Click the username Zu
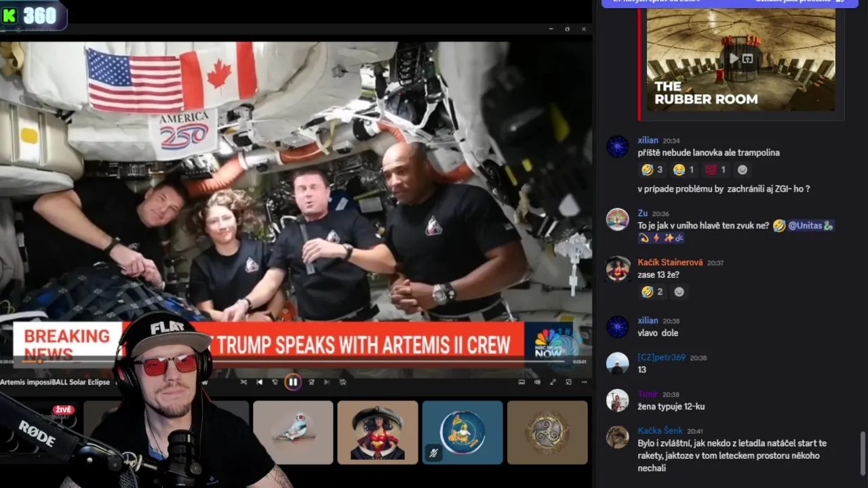Viewport: 868px width, 488px height. pos(643,213)
